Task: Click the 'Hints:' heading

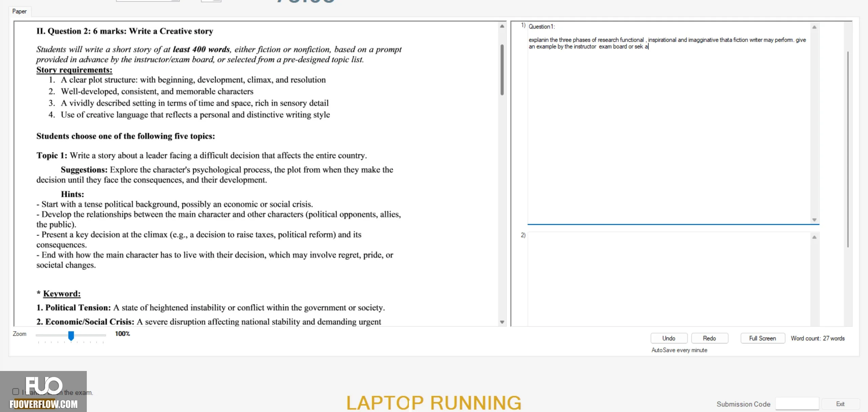Action: (73, 194)
